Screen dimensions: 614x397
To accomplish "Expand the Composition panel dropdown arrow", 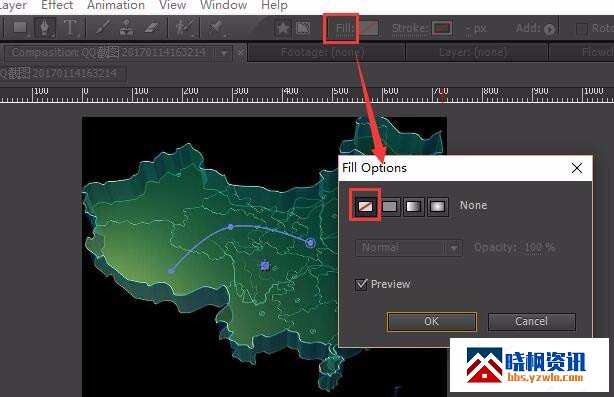I will click(x=224, y=53).
